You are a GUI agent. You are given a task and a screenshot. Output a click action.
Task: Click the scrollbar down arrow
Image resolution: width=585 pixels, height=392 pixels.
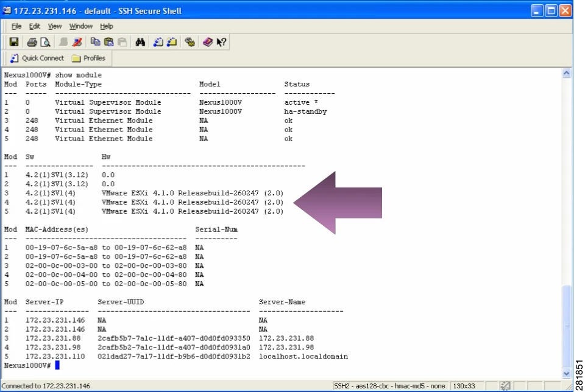[566, 373]
